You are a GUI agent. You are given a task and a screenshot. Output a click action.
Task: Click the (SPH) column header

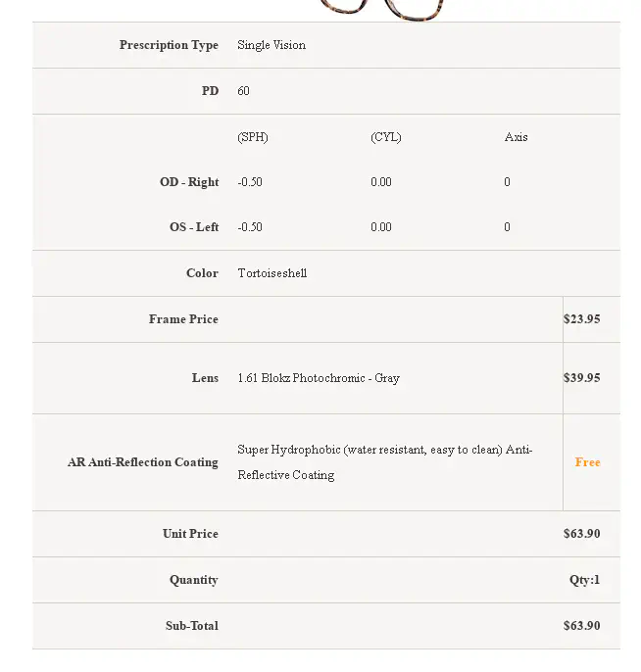pos(253,137)
